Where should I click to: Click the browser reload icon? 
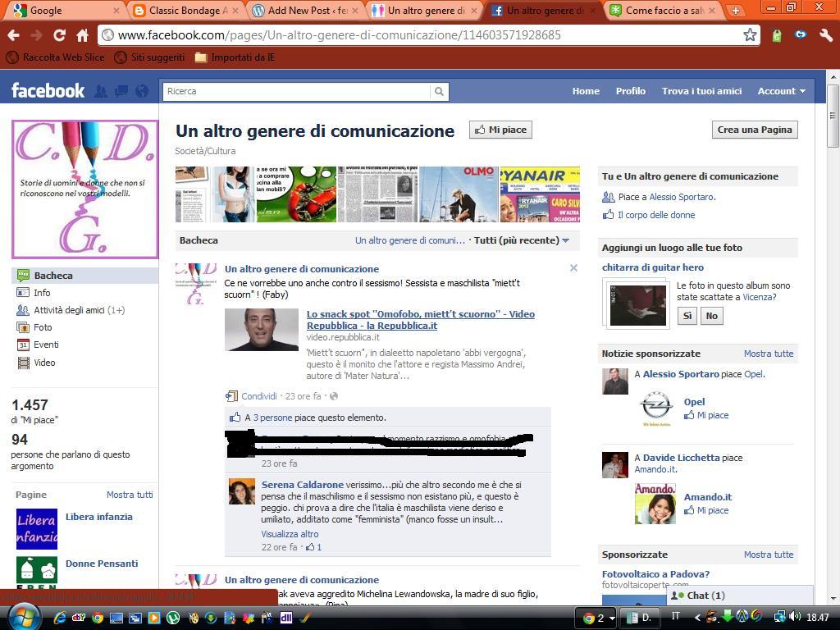pyautogui.click(x=59, y=35)
